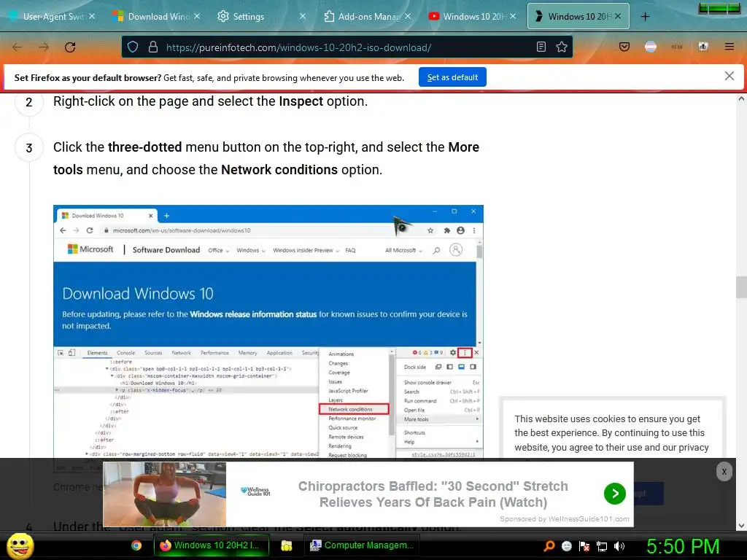This screenshot has width=747, height=560.
Task: Open the faded dotted toolbar extension icon
Action: (677, 47)
